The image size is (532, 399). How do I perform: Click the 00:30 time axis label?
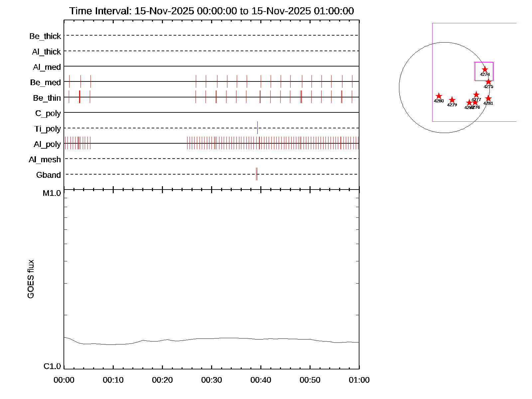[211, 380]
